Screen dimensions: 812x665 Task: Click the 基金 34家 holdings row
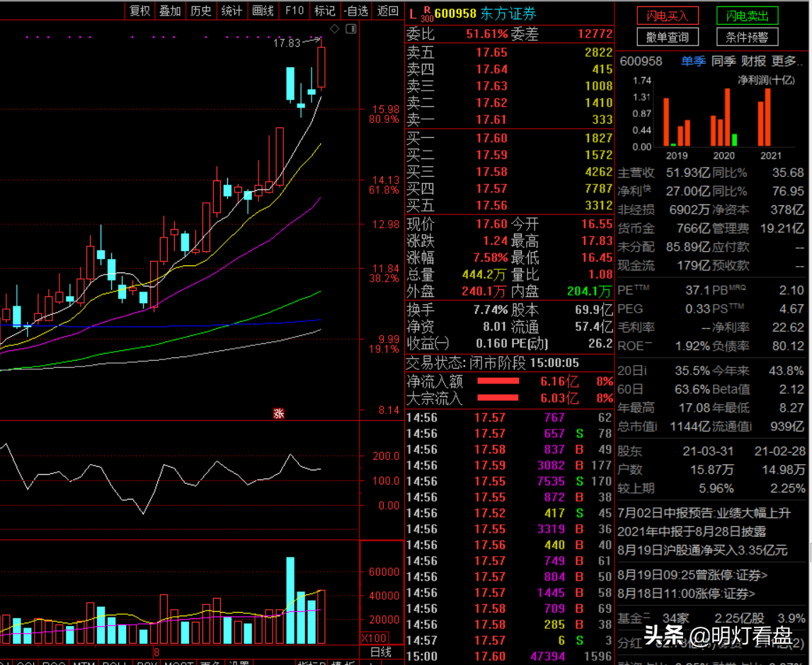pos(711,618)
